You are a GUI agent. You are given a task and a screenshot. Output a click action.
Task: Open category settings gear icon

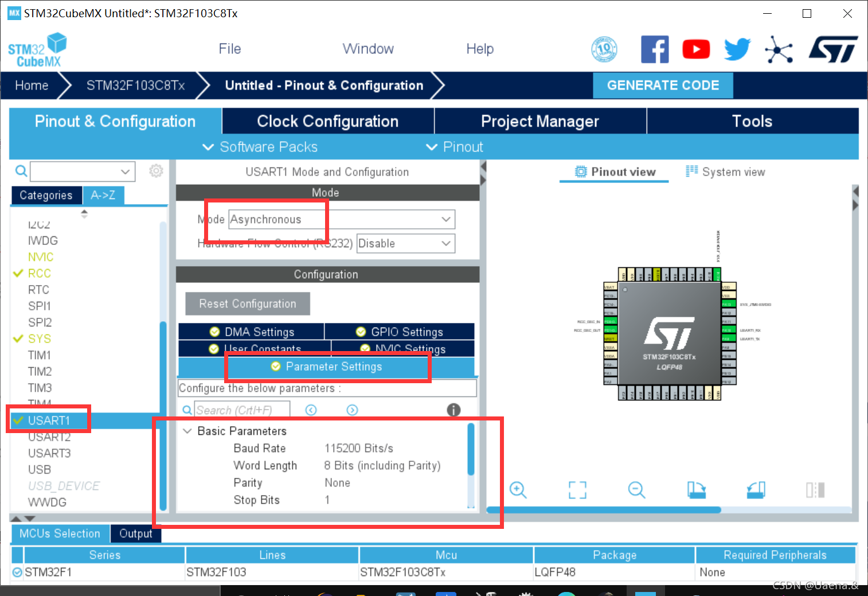coord(156,171)
